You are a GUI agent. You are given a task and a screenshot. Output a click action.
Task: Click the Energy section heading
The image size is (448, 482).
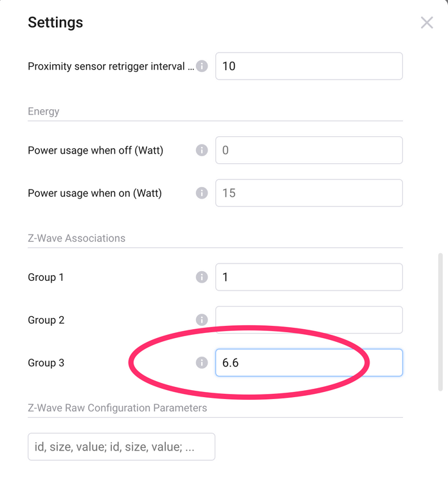coord(44,111)
